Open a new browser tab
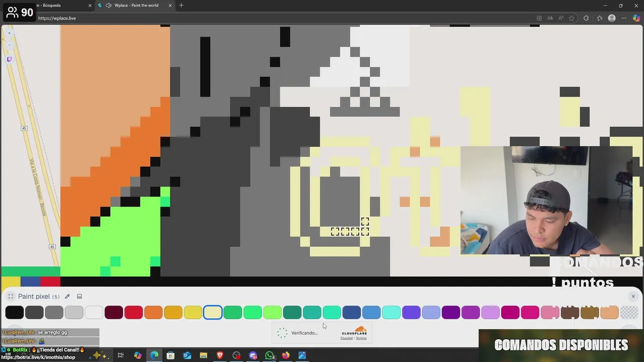The image size is (644, 362). [181, 6]
